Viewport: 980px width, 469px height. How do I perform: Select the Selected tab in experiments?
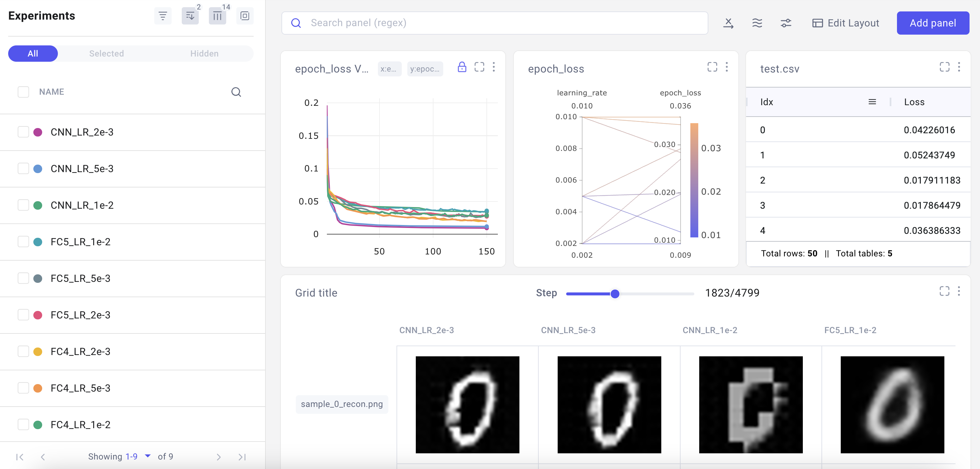[x=106, y=53]
